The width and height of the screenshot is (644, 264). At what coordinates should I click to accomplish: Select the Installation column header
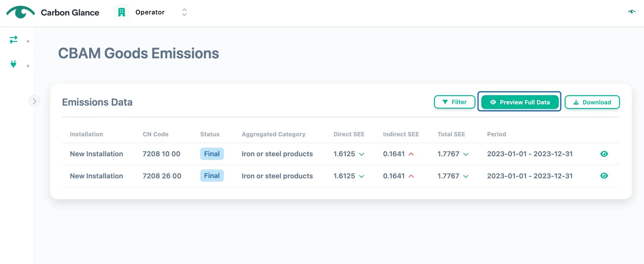click(86, 134)
